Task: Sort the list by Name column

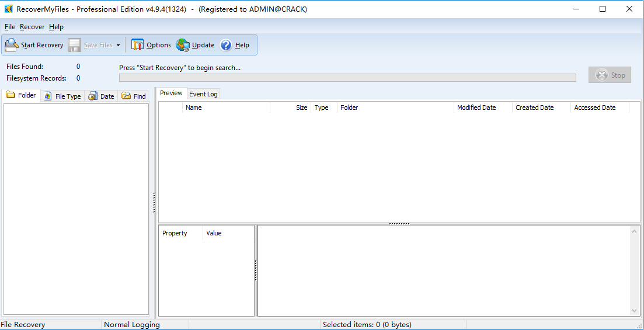Action: coord(227,107)
